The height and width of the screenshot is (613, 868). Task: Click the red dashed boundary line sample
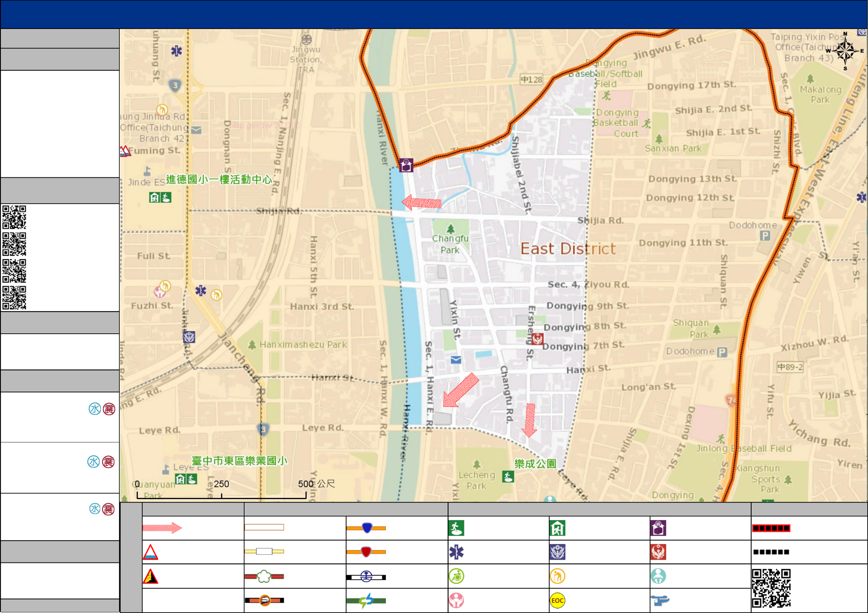click(x=771, y=528)
